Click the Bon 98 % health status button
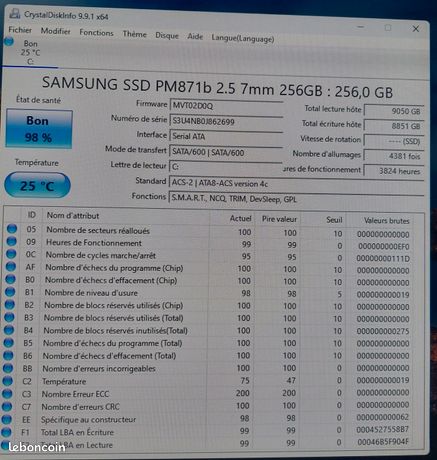The height and width of the screenshot is (460, 437). coord(39,129)
